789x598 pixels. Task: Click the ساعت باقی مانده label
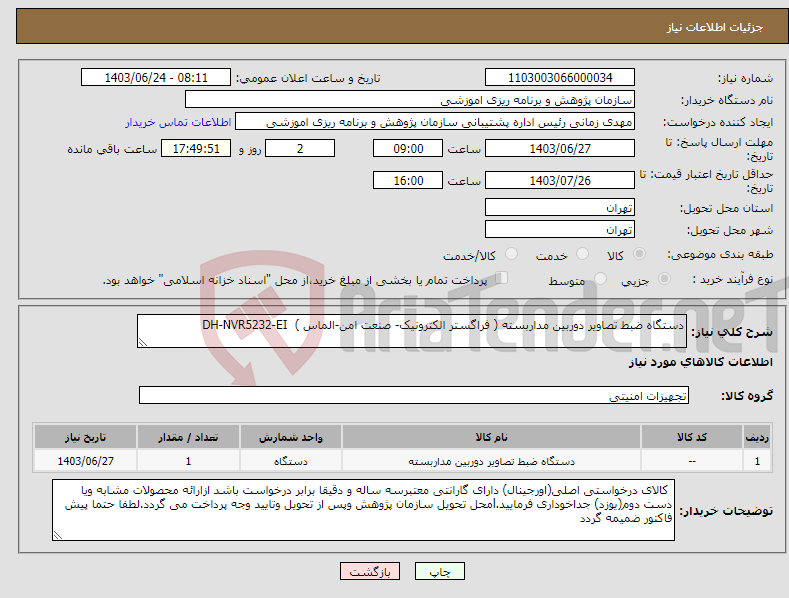(x=112, y=150)
